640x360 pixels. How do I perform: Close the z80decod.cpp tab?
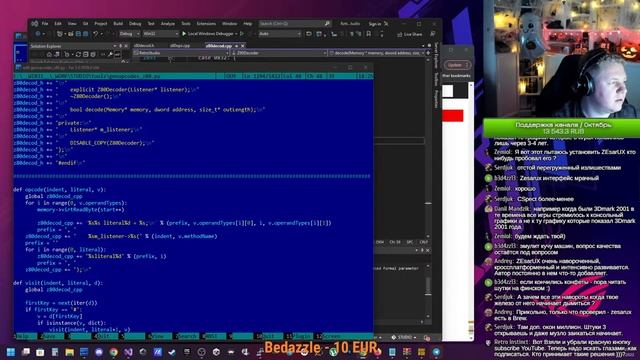tap(242, 46)
